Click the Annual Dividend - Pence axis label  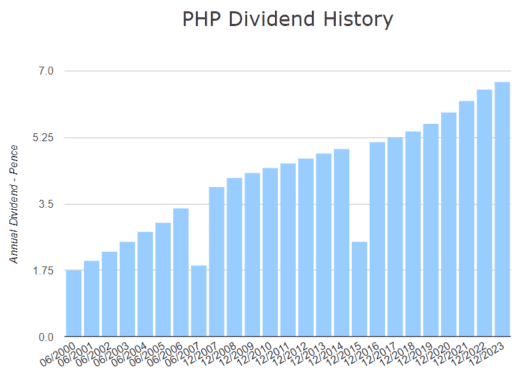[13, 204]
